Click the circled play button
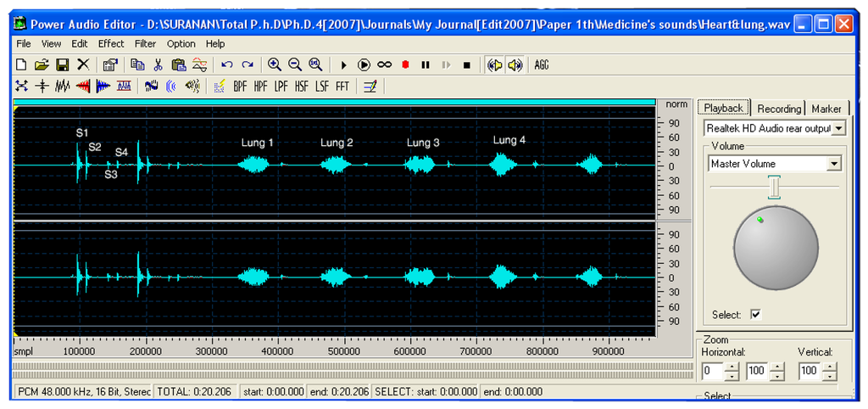 pos(364,64)
